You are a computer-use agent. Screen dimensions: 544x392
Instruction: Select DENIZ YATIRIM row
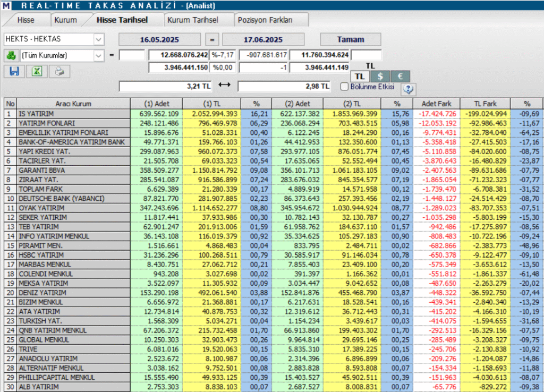[x=274, y=293]
